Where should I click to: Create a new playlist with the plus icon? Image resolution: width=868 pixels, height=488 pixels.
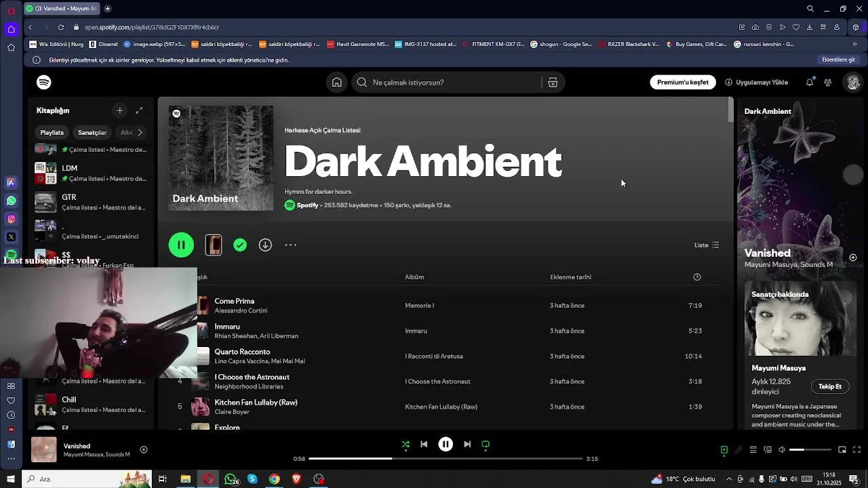pos(119,110)
